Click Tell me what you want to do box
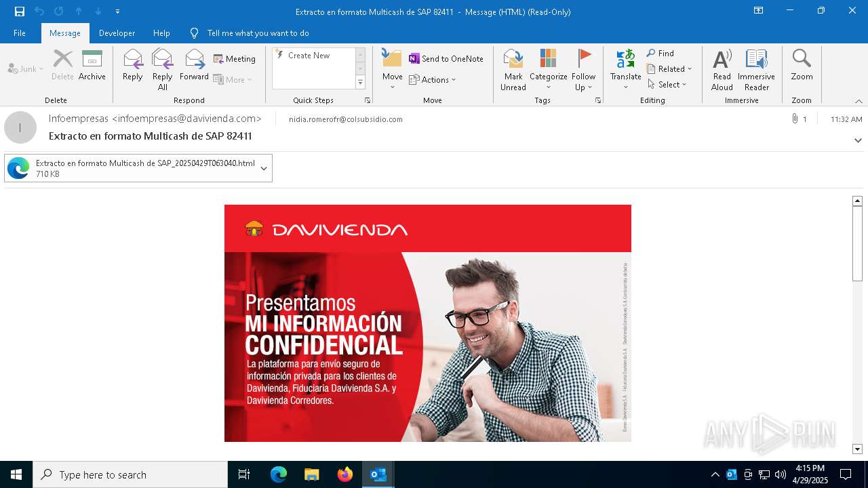Image resolution: width=868 pixels, height=488 pixels. click(x=258, y=33)
